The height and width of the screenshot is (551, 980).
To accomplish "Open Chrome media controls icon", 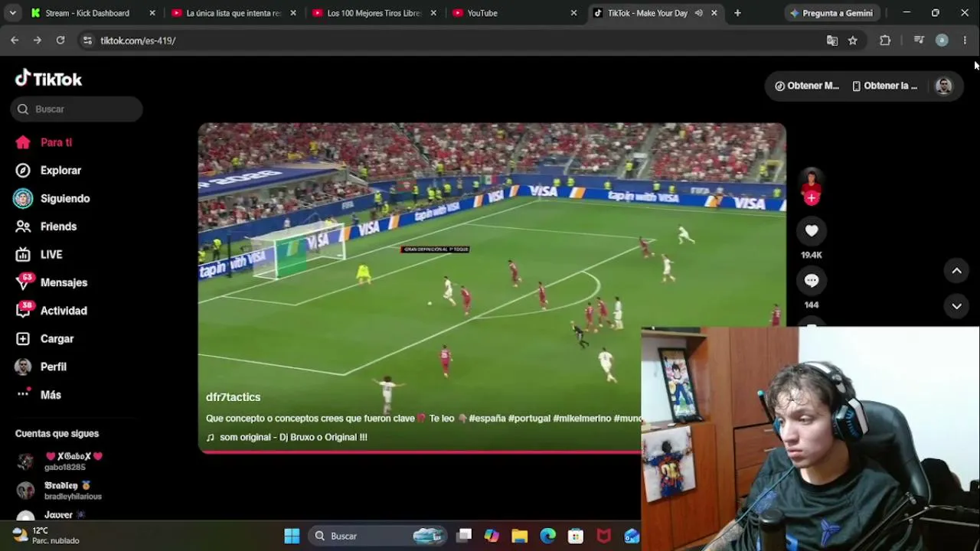I will 919,41.
